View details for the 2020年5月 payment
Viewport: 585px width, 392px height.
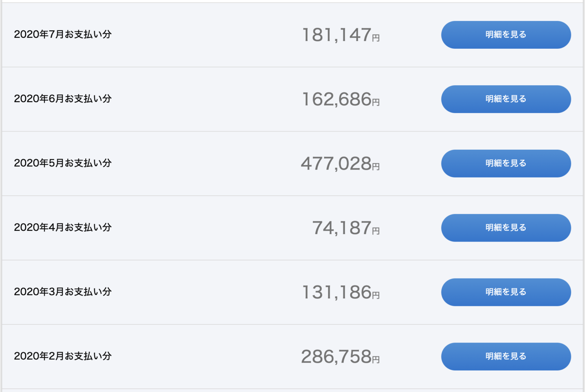(x=506, y=163)
